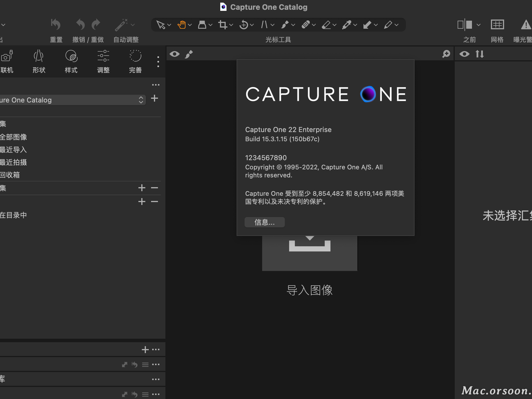Open the 之前 (before/after) dropdown arrow
The height and width of the screenshot is (399, 532).
[479, 24]
